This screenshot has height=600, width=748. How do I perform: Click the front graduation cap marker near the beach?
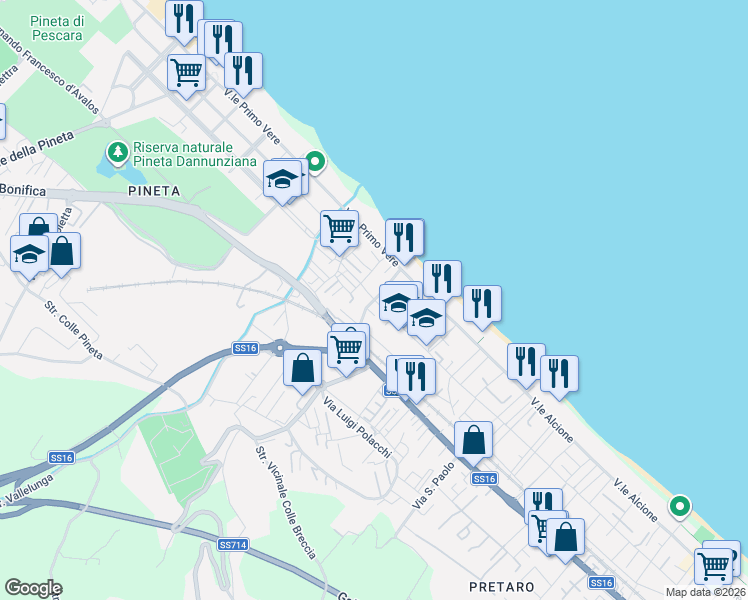click(x=426, y=321)
